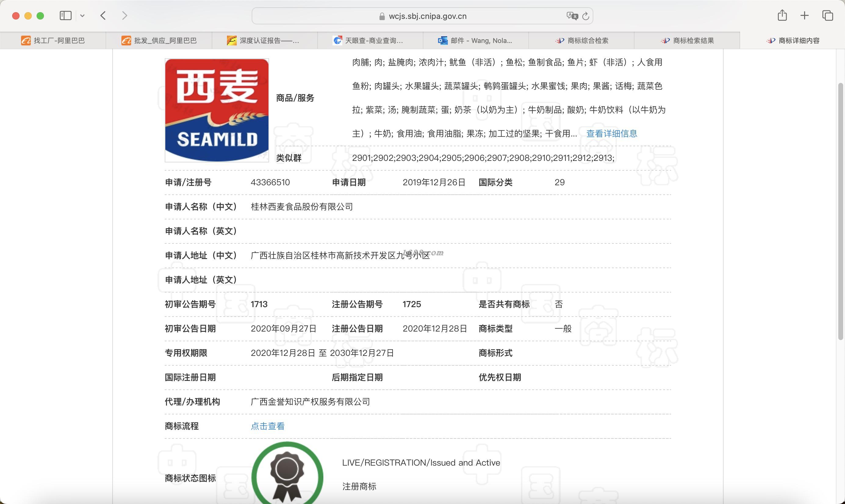Screen dimensions: 845x504
Task: Show tab overview icon
Action: coord(827,16)
